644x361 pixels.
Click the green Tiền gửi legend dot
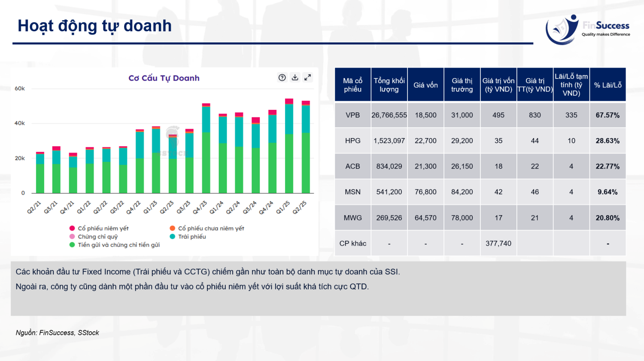pos(72,245)
